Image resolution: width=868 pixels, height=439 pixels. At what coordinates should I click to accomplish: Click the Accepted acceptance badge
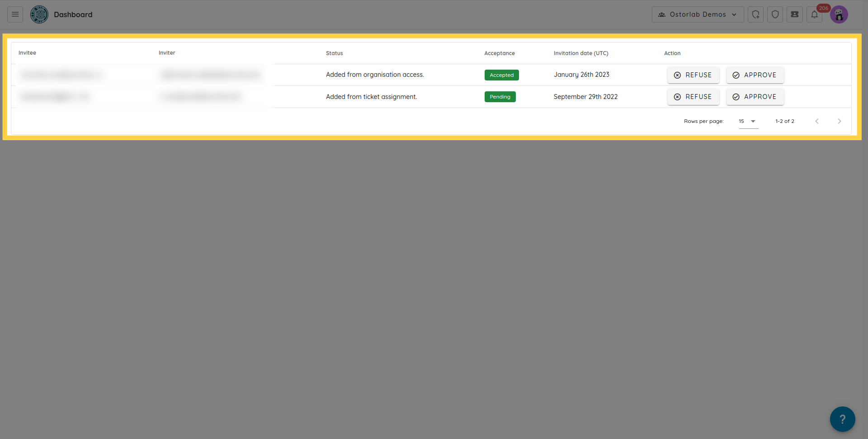(x=501, y=75)
